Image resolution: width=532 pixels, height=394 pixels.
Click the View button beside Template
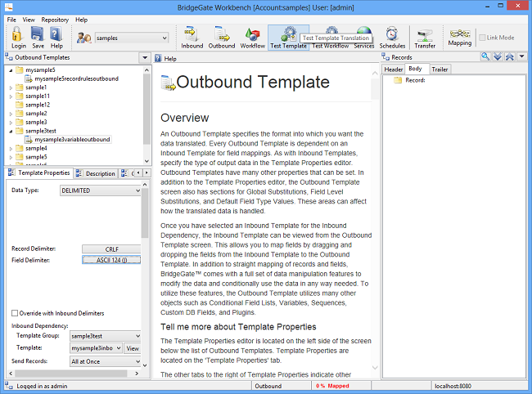pyautogui.click(x=133, y=348)
